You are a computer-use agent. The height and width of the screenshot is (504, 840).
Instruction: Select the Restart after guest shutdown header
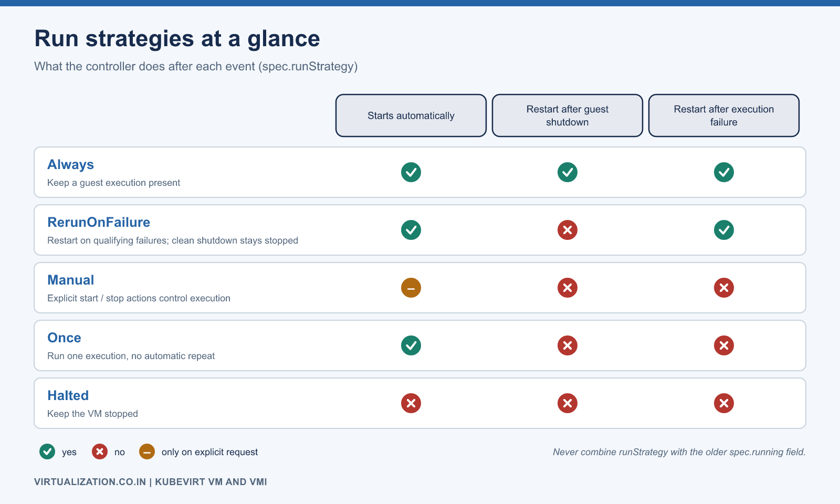(568, 115)
